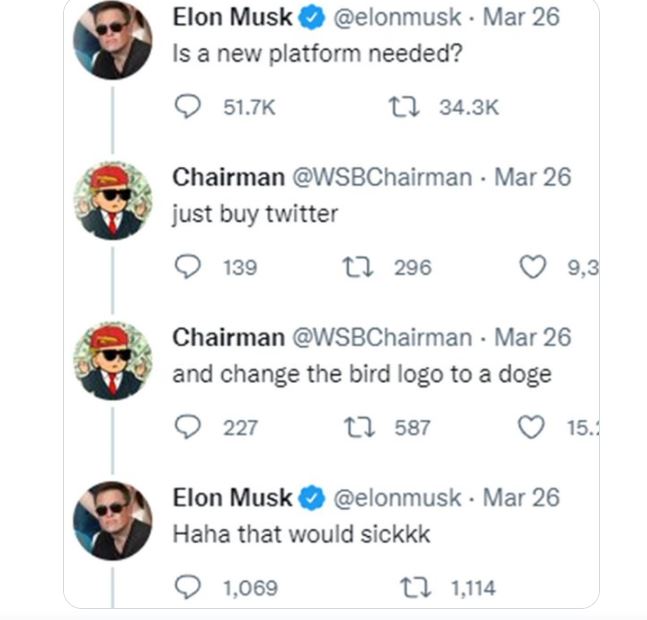Click reply icon on "Is a new platform needed?" tweet

(x=188, y=107)
